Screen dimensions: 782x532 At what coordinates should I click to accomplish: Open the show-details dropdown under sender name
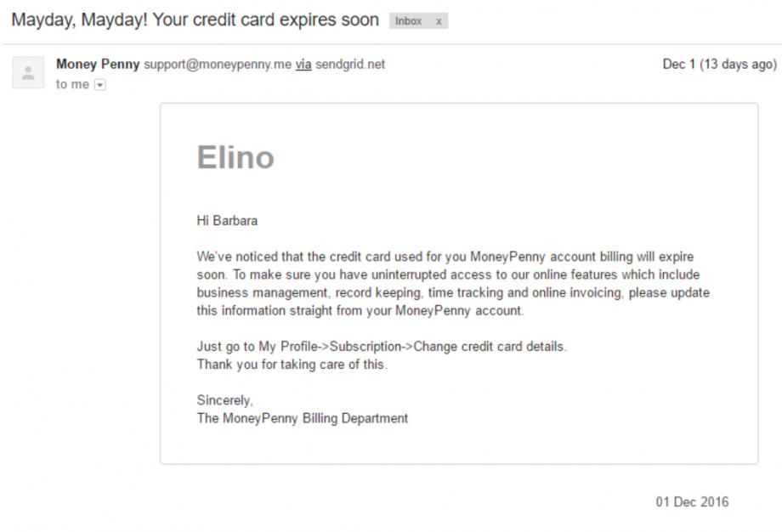[99, 84]
